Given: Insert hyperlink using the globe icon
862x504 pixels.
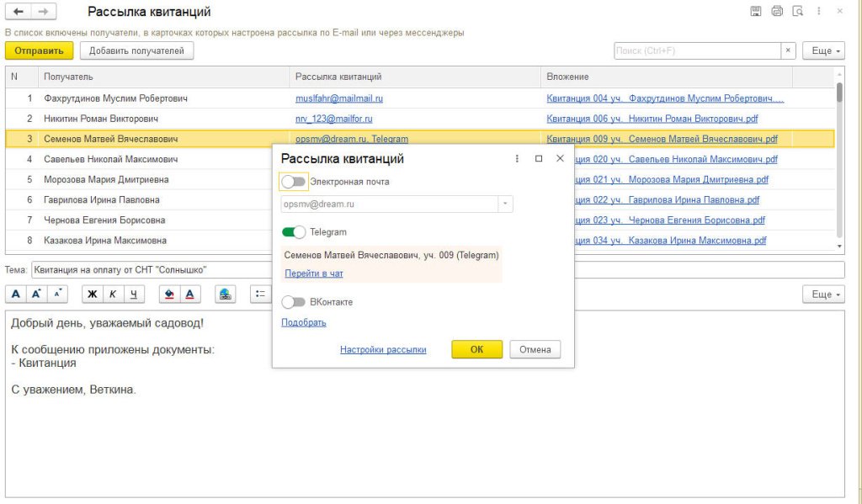Looking at the screenshot, I should (225, 294).
